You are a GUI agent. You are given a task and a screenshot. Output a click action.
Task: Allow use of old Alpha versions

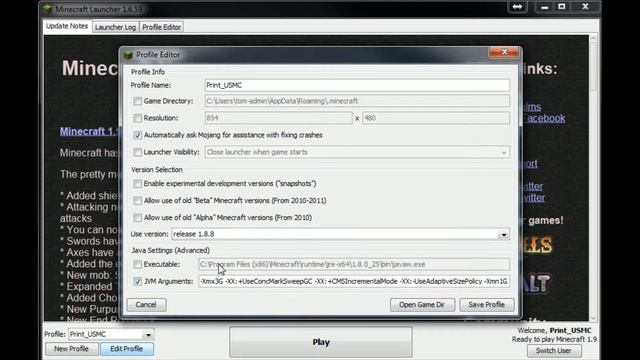(x=138, y=218)
